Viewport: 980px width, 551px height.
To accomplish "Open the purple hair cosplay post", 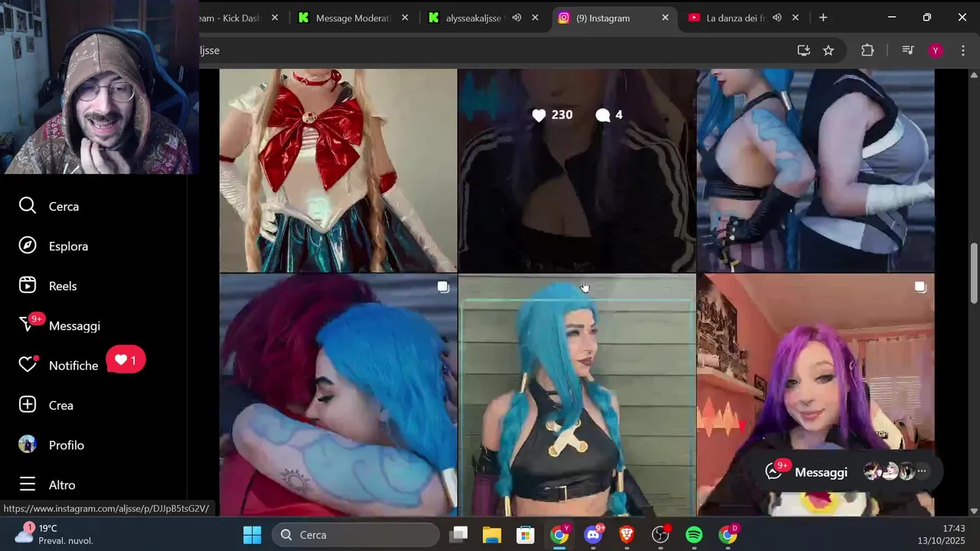I will (815, 395).
